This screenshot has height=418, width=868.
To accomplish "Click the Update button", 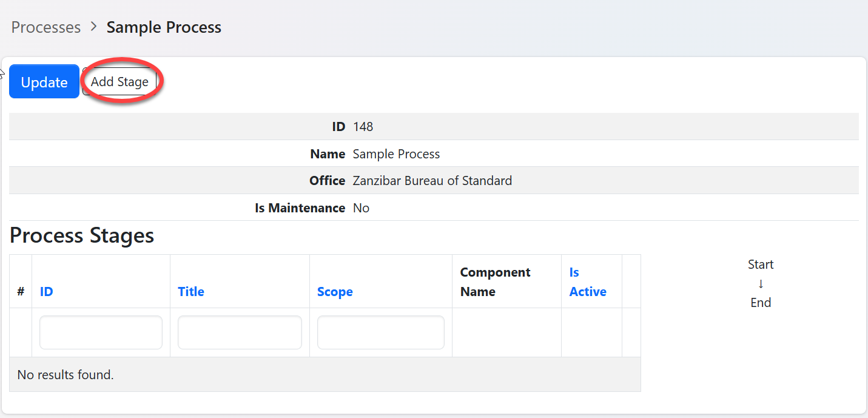I will [44, 82].
